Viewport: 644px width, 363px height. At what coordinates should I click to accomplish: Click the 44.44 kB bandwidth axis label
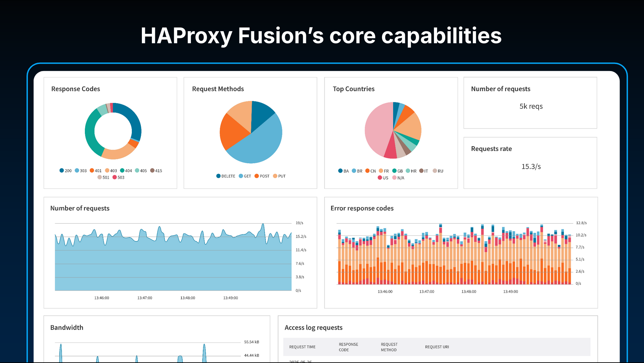252,355
